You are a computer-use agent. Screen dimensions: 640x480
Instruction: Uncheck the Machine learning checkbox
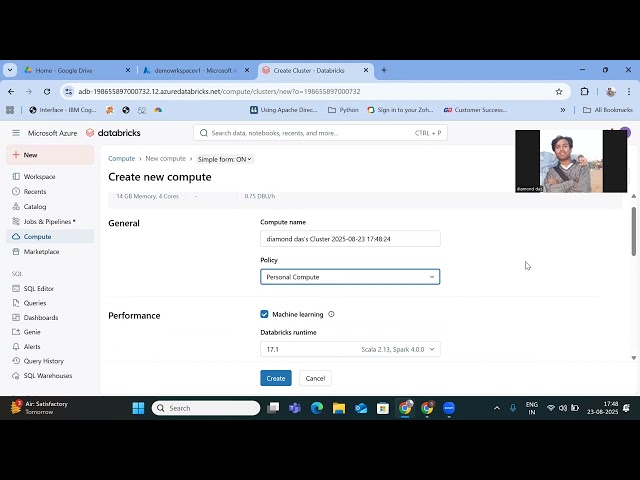coord(264,314)
